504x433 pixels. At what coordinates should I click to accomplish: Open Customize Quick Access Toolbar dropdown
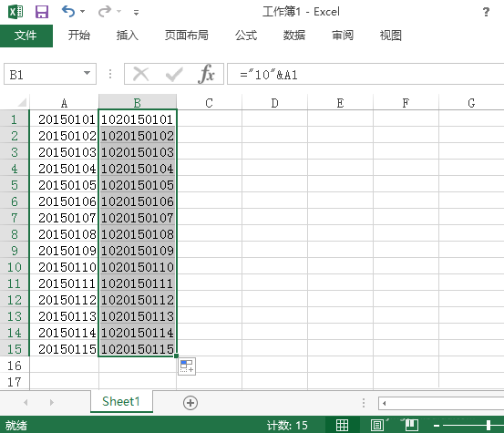[x=137, y=13]
